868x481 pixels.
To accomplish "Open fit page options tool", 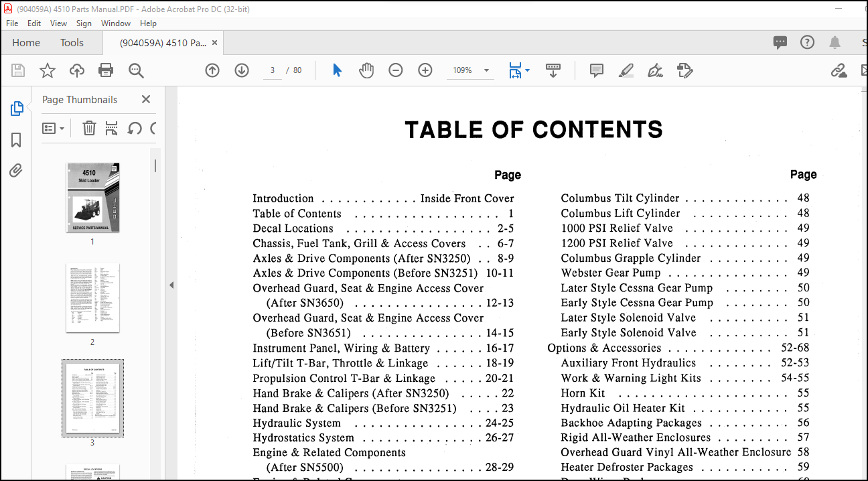I will click(x=515, y=70).
